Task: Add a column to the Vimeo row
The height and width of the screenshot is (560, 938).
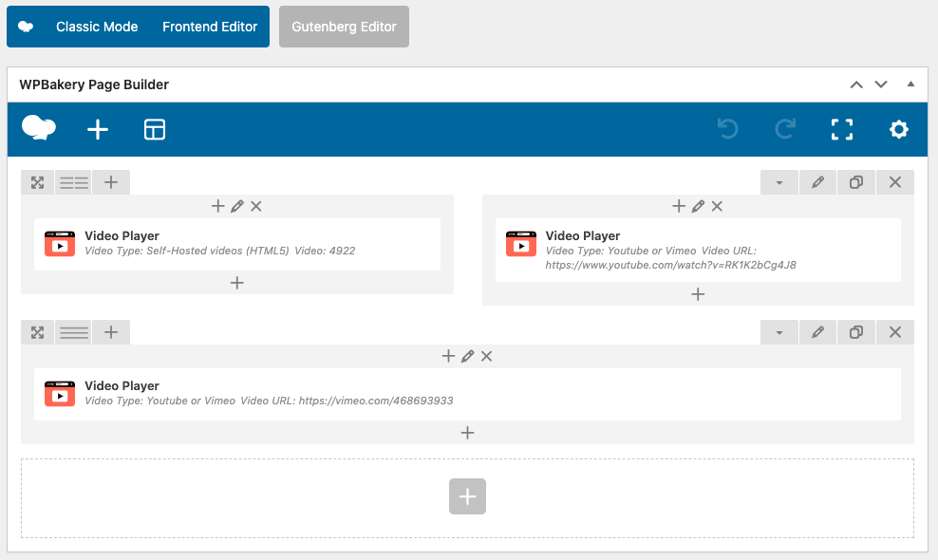Action: click(x=111, y=332)
